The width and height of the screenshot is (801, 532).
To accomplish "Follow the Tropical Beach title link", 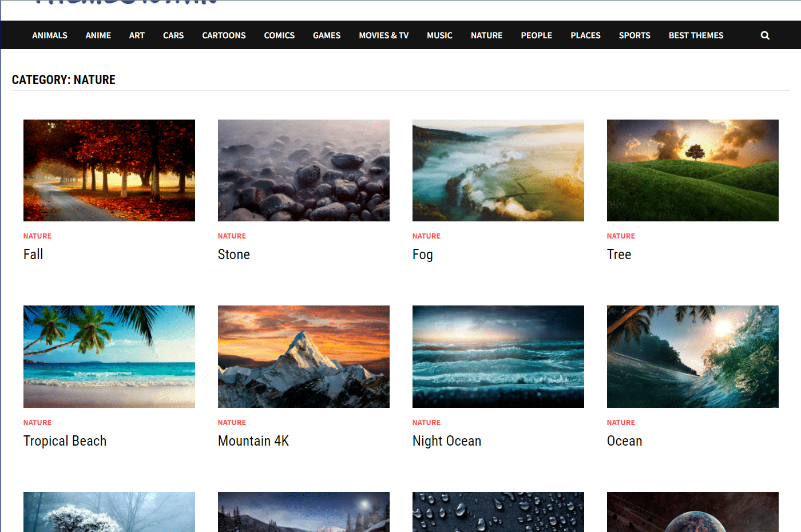I will tap(65, 441).
